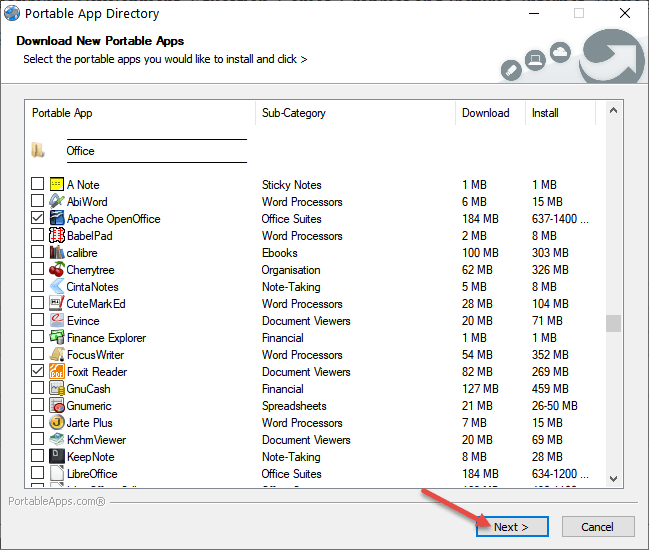Click the 127 MB download size for GnuCash
This screenshot has width=649, height=550.
coord(480,389)
